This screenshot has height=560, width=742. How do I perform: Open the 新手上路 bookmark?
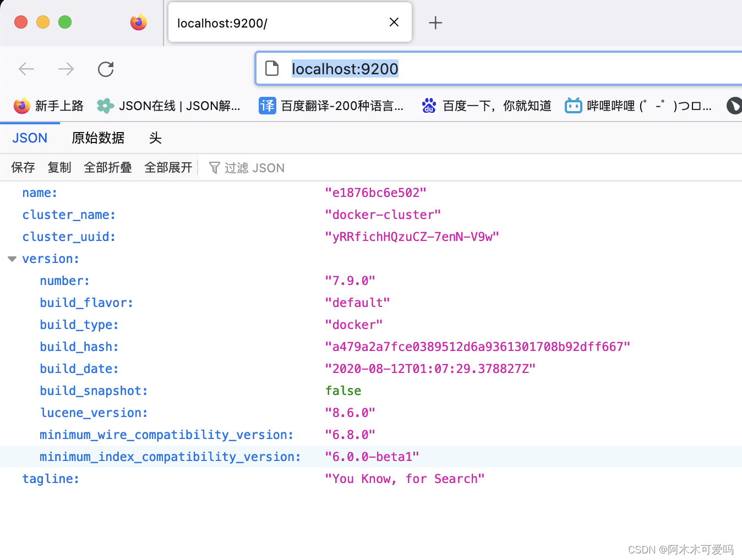tap(47, 106)
